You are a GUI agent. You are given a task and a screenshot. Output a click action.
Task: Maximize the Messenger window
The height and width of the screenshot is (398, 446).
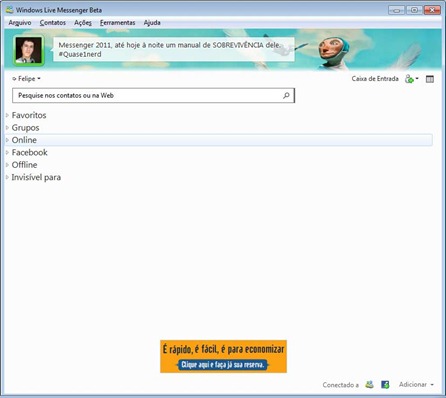coord(414,10)
